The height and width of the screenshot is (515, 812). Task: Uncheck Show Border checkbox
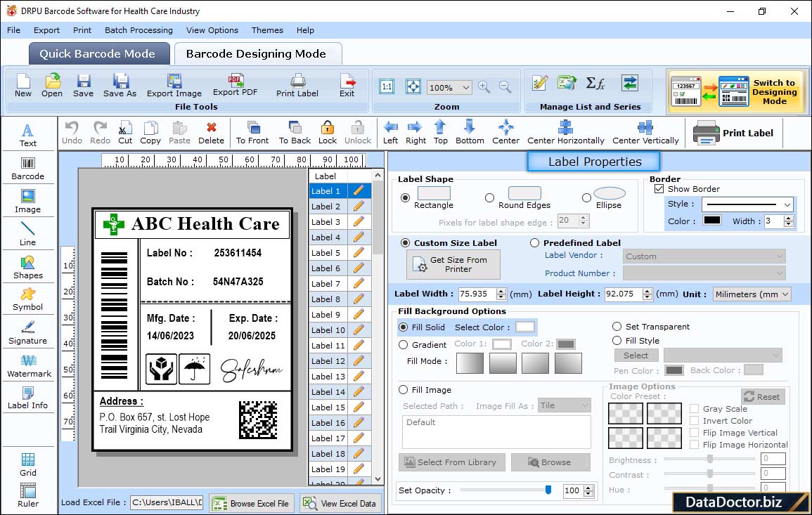[x=659, y=189]
